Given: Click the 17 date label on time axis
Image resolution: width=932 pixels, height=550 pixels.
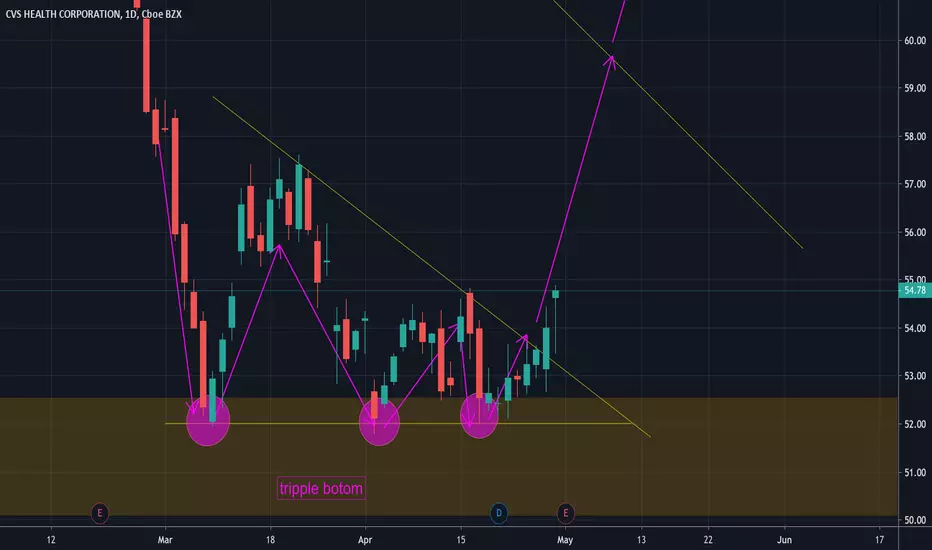Looking at the screenshot, I should coord(879,540).
